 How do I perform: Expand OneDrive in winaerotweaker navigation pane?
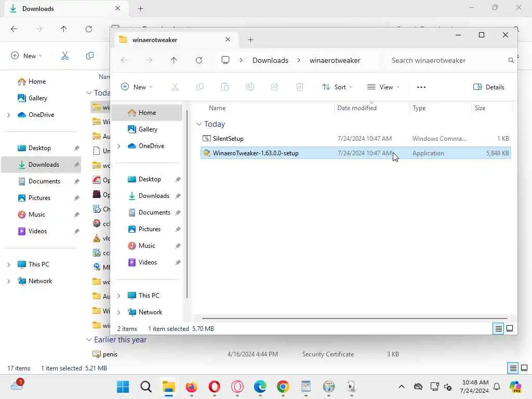pos(119,146)
